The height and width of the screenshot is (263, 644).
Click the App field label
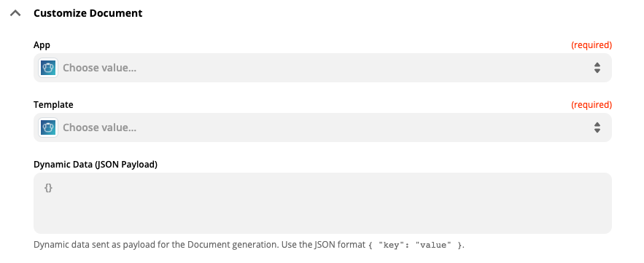tap(42, 45)
